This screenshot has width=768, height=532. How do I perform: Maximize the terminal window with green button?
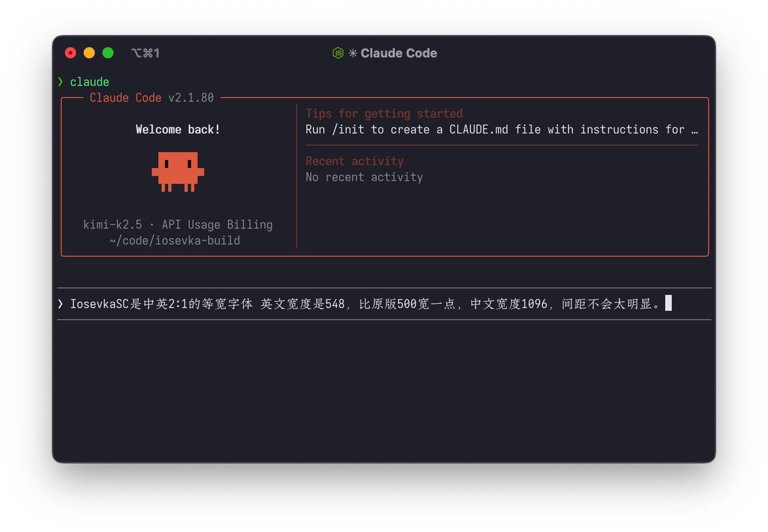click(x=108, y=53)
